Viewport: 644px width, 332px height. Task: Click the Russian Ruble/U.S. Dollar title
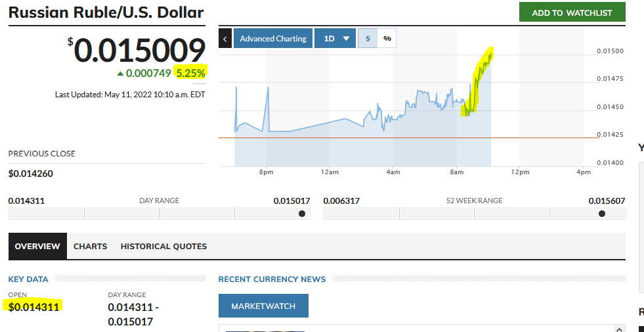[x=106, y=12]
